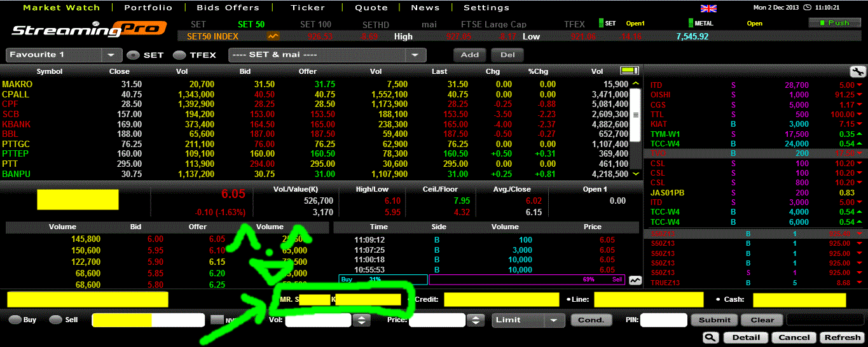Select the CPALL symbol row
The width and height of the screenshot is (868, 347).
pyautogui.click(x=316, y=94)
